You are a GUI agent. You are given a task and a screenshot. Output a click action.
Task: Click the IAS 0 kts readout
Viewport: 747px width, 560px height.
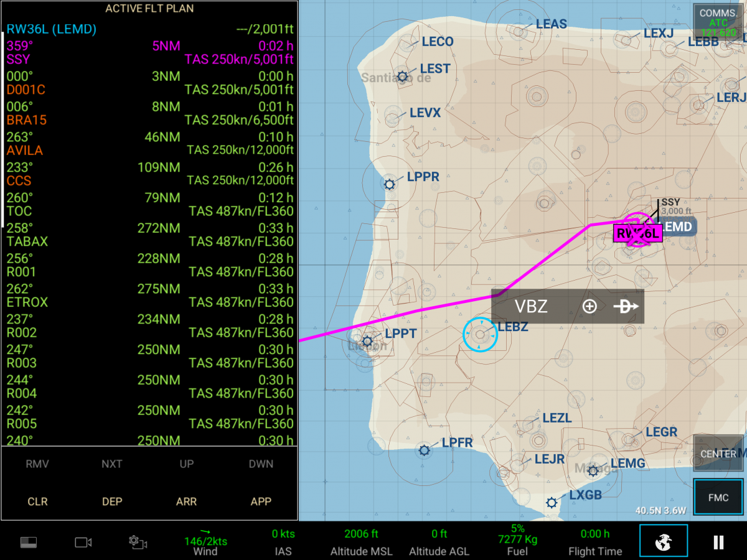coord(283,542)
